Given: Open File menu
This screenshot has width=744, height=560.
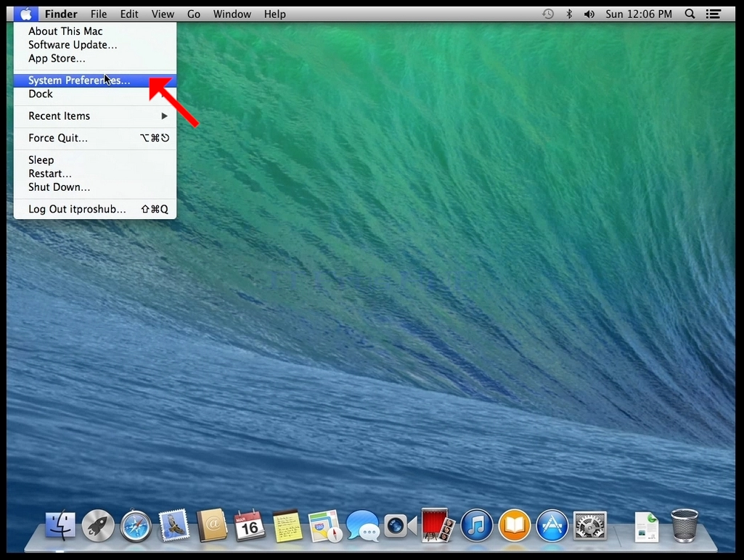Looking at the screenshot, I should [99, 15].
